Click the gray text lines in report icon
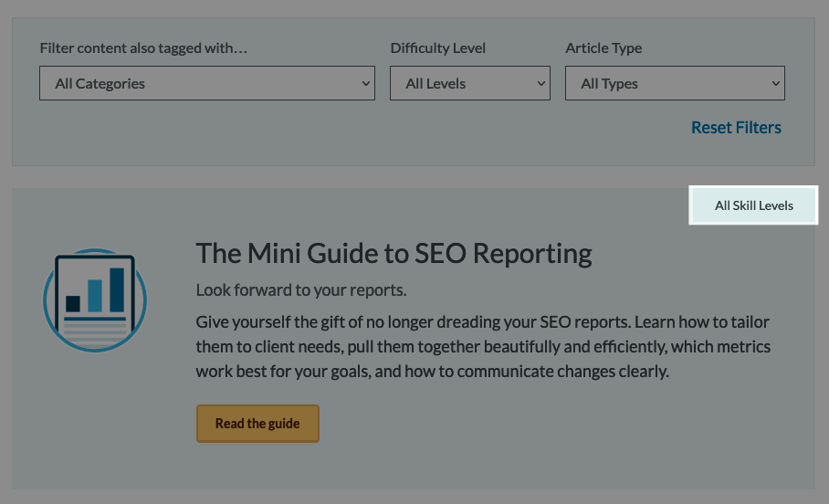Viewport: 829px width, 504px height. point(95,335)
